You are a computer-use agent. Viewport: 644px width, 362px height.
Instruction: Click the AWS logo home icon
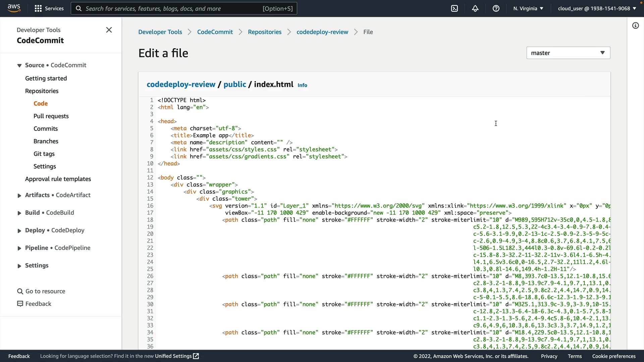pos(14,8)
